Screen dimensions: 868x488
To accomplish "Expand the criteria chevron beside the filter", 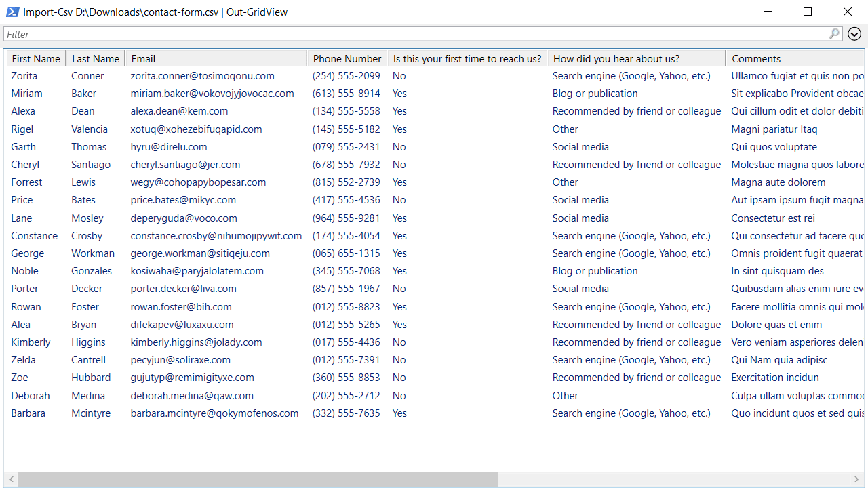I will click(x=854, y=34).
